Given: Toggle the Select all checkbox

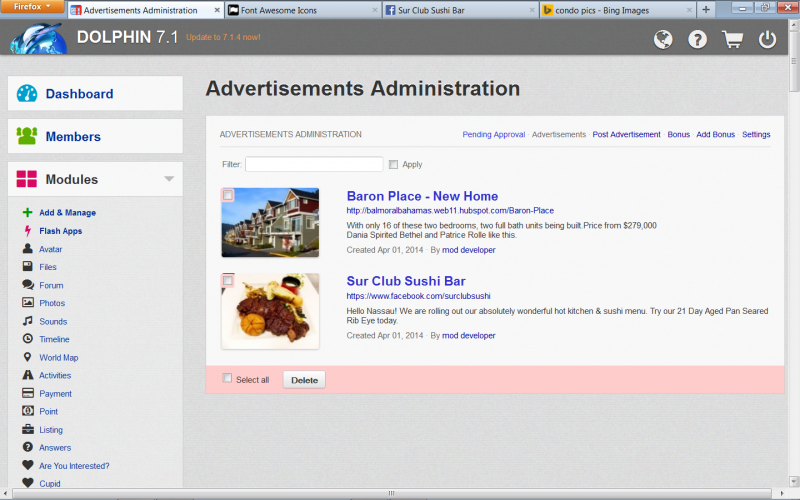Looking at the screenshot, I should 228,378.
